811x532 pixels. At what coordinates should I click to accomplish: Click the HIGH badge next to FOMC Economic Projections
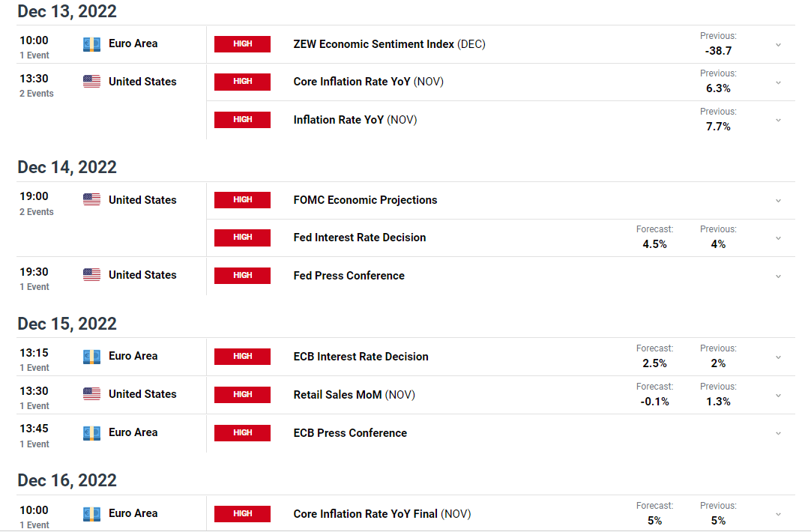click(243, 200)
